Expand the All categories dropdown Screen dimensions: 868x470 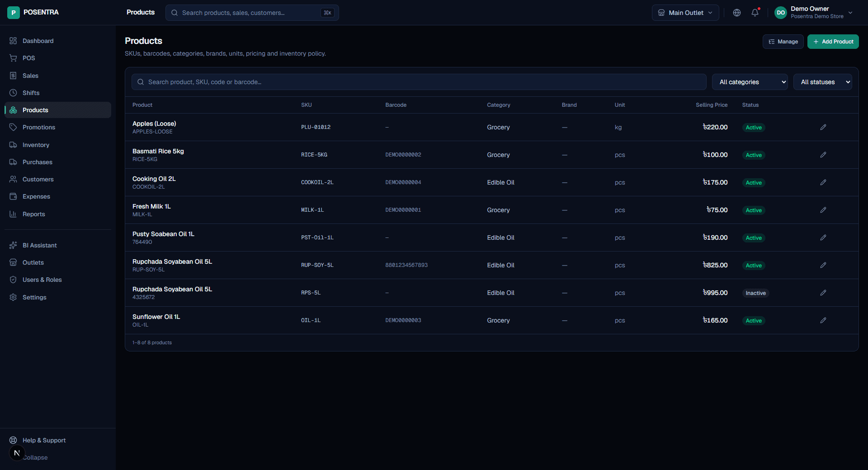(x=750, y=82)
